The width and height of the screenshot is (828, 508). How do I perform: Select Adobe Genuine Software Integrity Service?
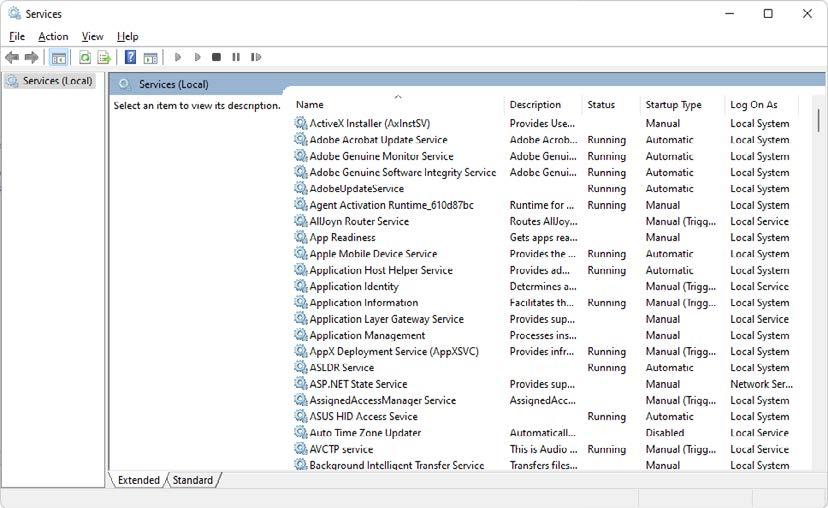coord(403,172)
